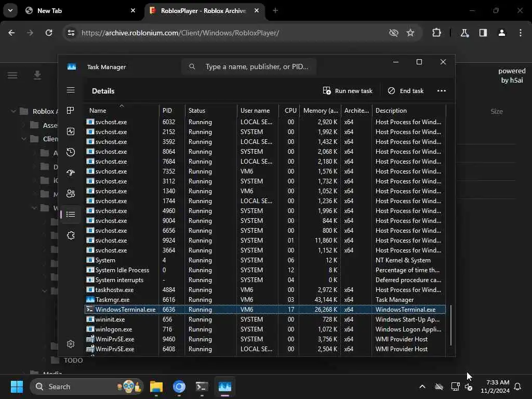Open Chromium browser from taskbar

tap(179, 387)
